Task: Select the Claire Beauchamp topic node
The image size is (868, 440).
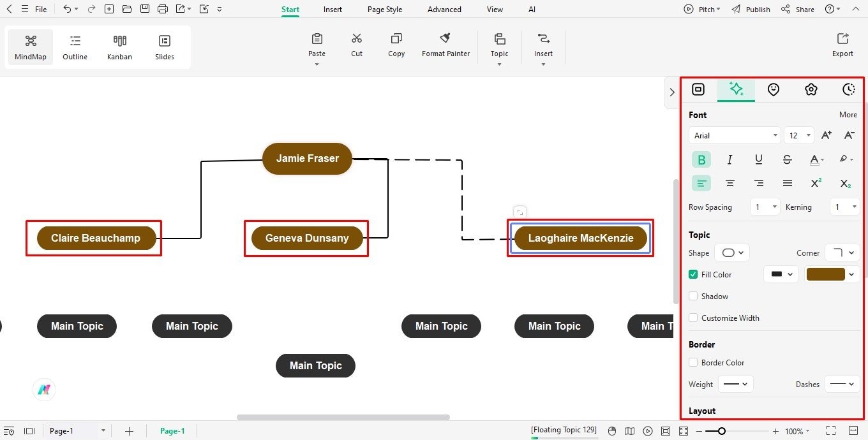Action: (x=96, y=238)
